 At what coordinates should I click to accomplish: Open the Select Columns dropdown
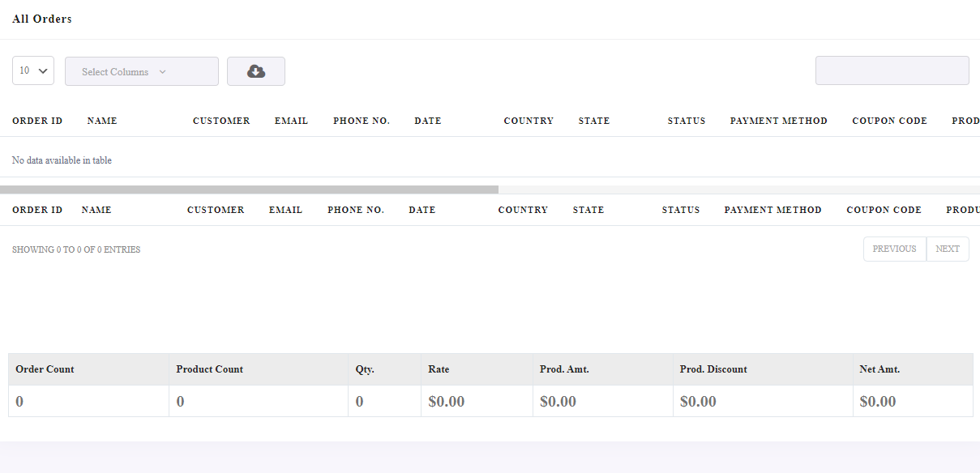pos(141,71)
